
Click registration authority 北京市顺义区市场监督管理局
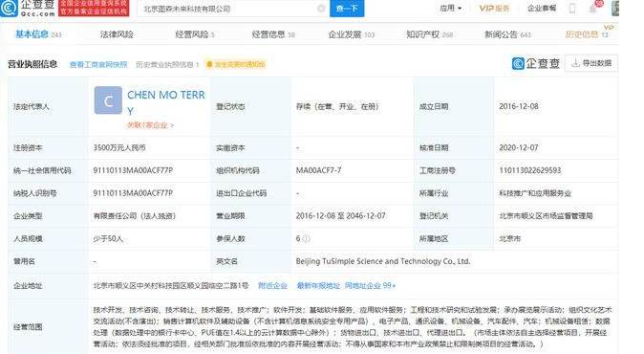click(546, 216)
